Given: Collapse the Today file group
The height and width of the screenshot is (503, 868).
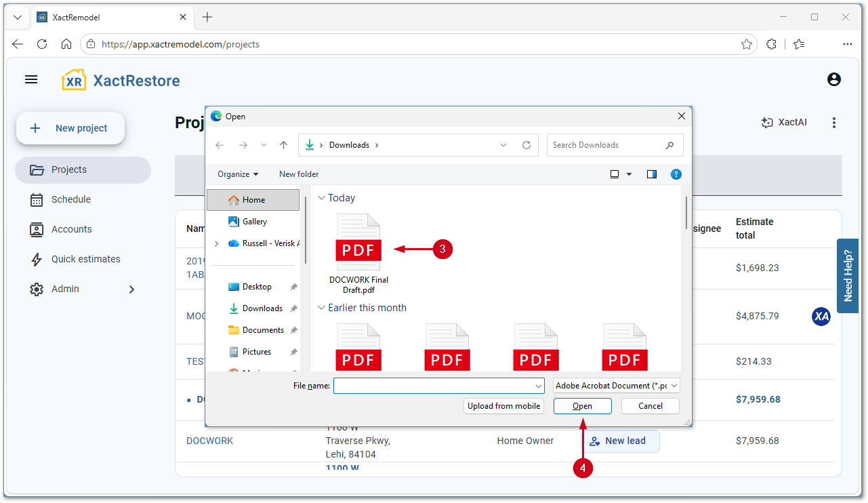Looking at the screenshot, I should [321, 198].
